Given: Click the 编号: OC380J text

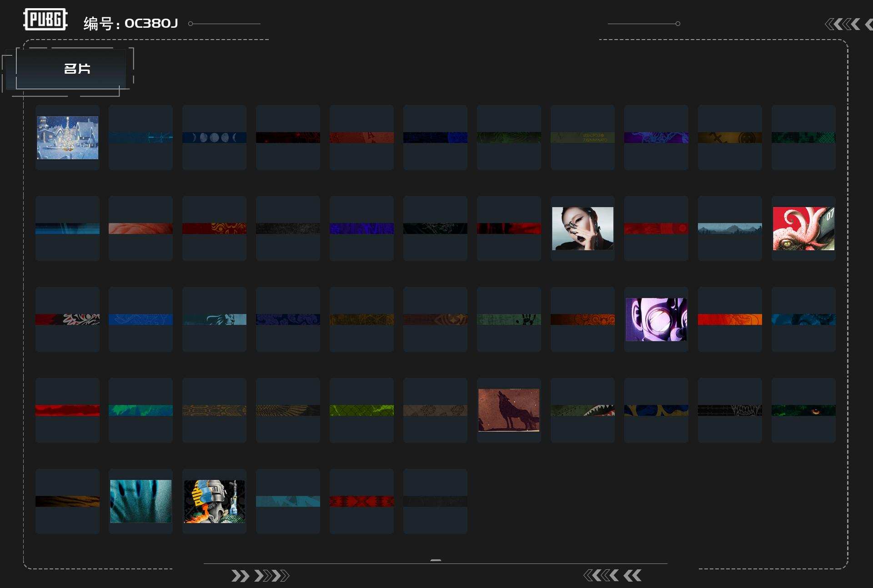Looking at the screenshot, I should [130, 23].
